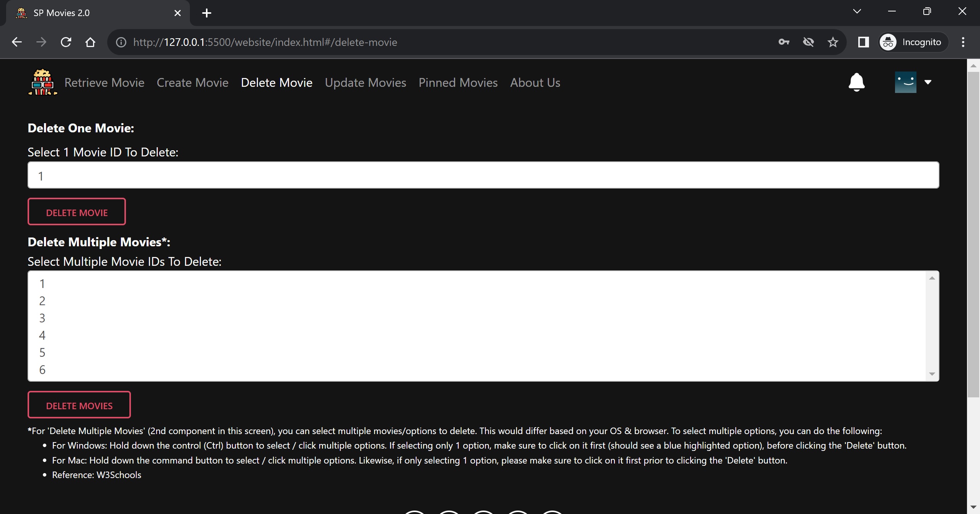980x514 pixels.
Task: Open the single Movie ID dropdown
Action: pos(483,176)
